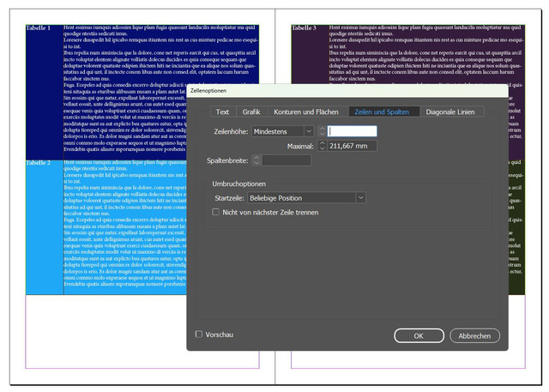
Task: Click the Umbruchoptionen section heading
Action: click(x=239, y=184)
